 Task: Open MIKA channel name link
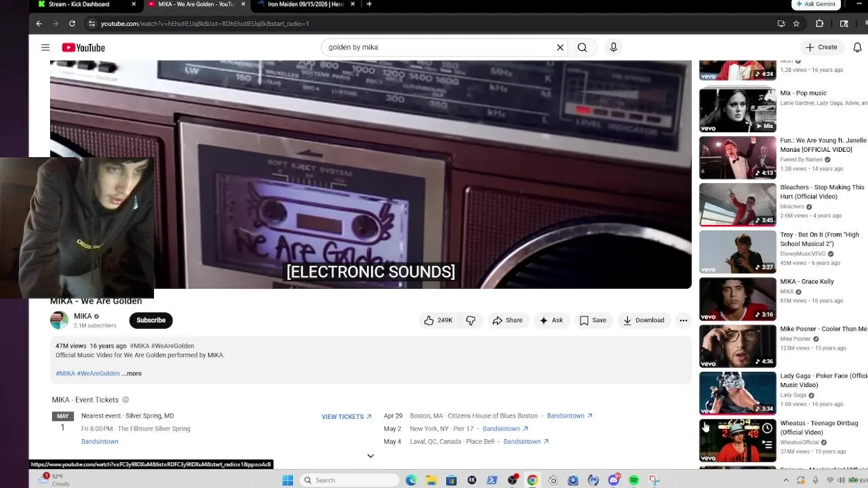(x=83, y=317)
